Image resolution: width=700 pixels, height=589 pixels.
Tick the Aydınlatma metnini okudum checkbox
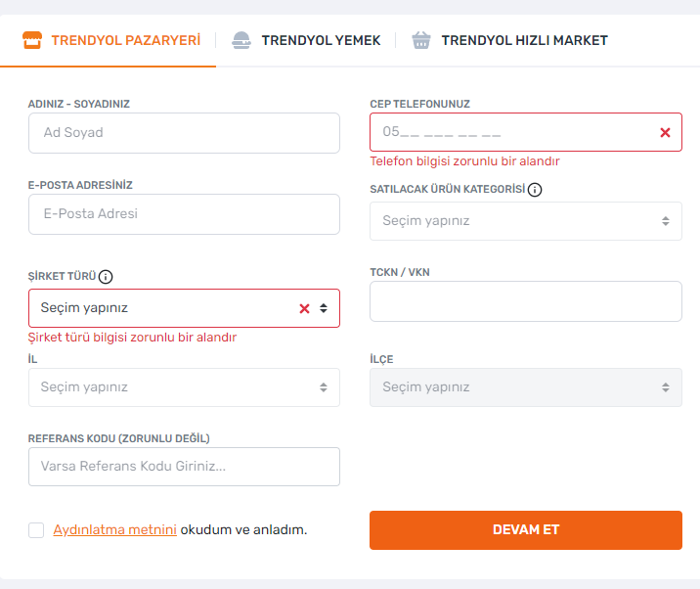click(36, 530)
